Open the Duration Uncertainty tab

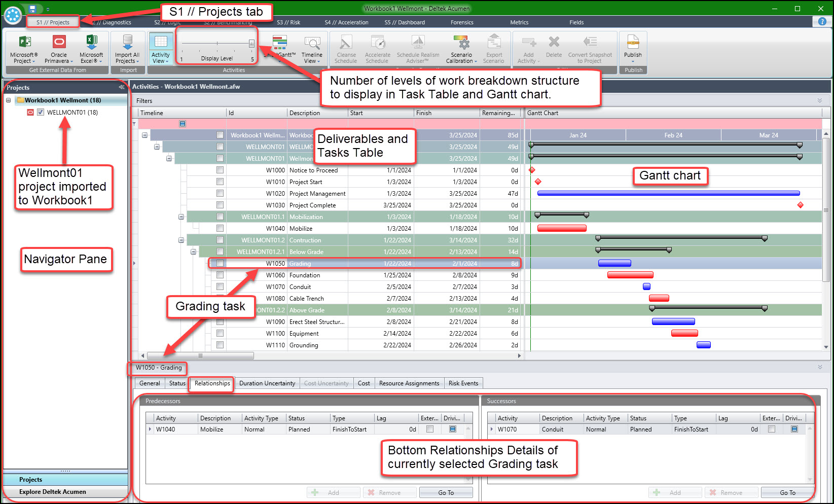click(x=267, y=383)
